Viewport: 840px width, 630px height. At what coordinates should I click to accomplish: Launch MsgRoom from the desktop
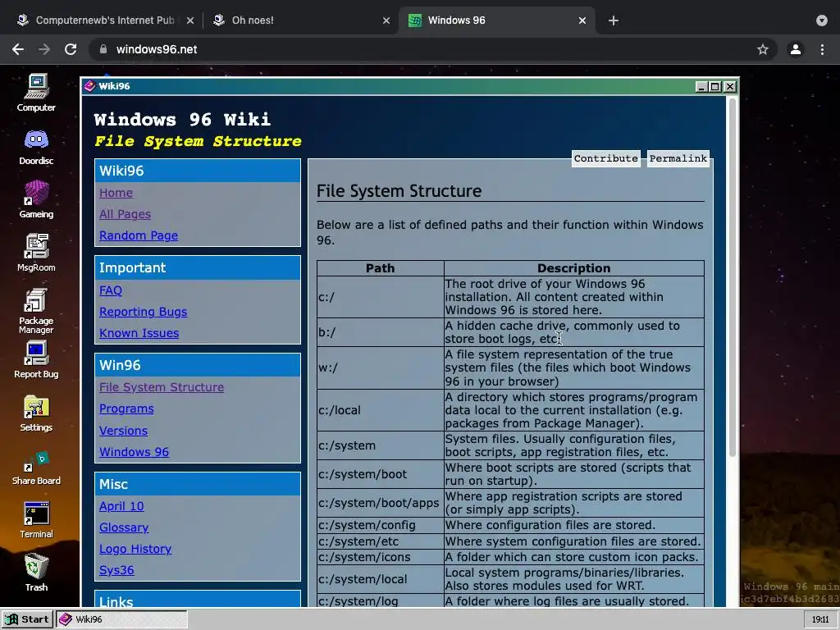[x=36, y=253]
